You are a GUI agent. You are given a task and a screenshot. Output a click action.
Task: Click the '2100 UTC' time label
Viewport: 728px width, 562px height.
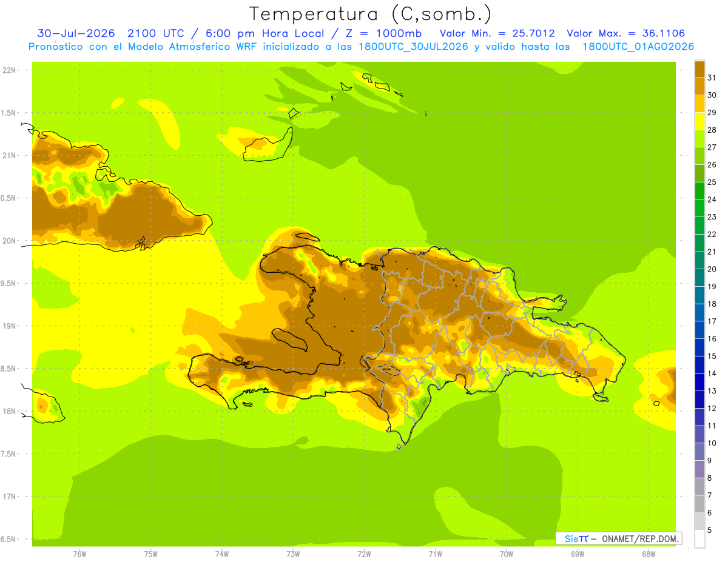pyautogui.click(x=157, y=33)
